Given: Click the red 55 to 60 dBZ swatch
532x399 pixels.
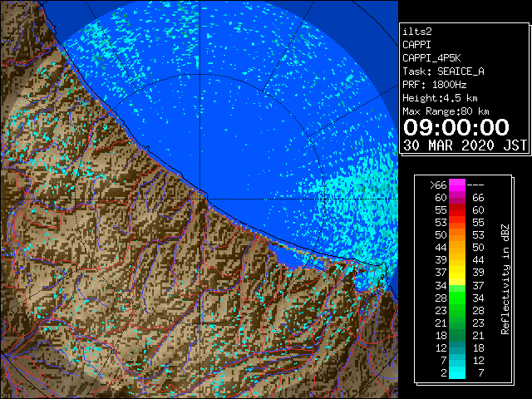Looking at the screenshot, I should coord(457,210).
